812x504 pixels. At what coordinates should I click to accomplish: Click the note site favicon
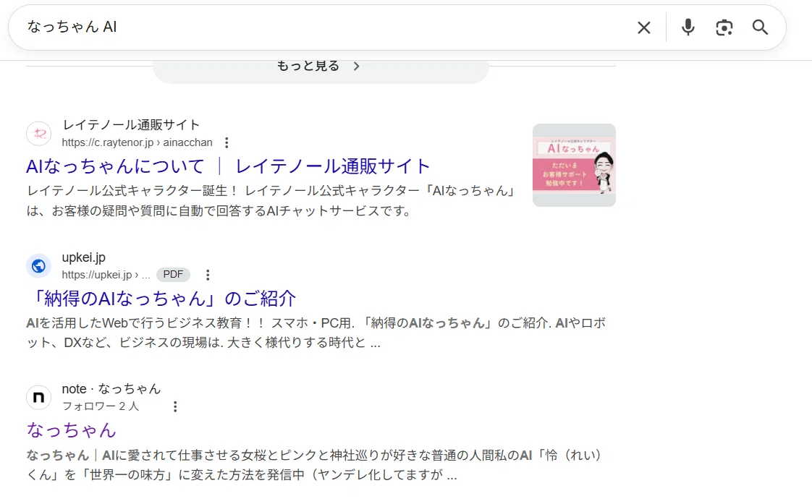[x=39, y=398]
